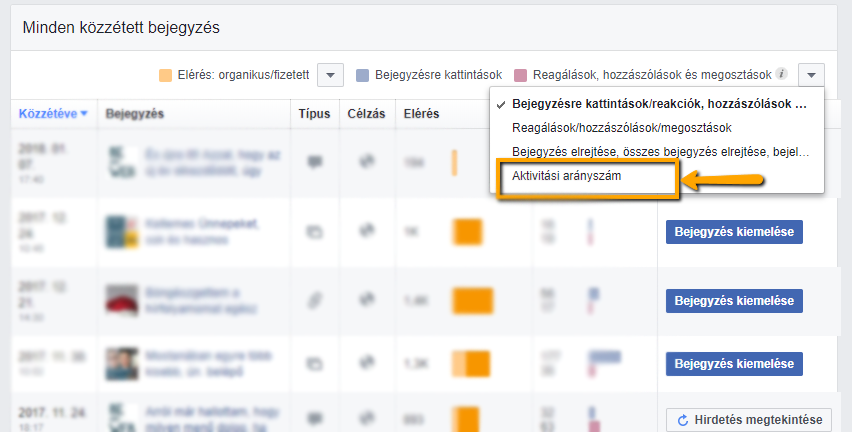Click blue 'Bejegyzésre kattintások' legend swatch
Image resolution: width=852 pixels, height=432 pixels.
(x=362, y=75)
